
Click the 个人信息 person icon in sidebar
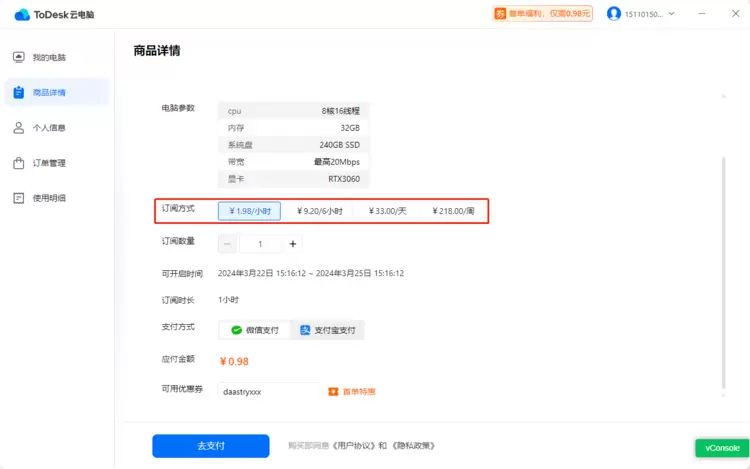(19, 128)
